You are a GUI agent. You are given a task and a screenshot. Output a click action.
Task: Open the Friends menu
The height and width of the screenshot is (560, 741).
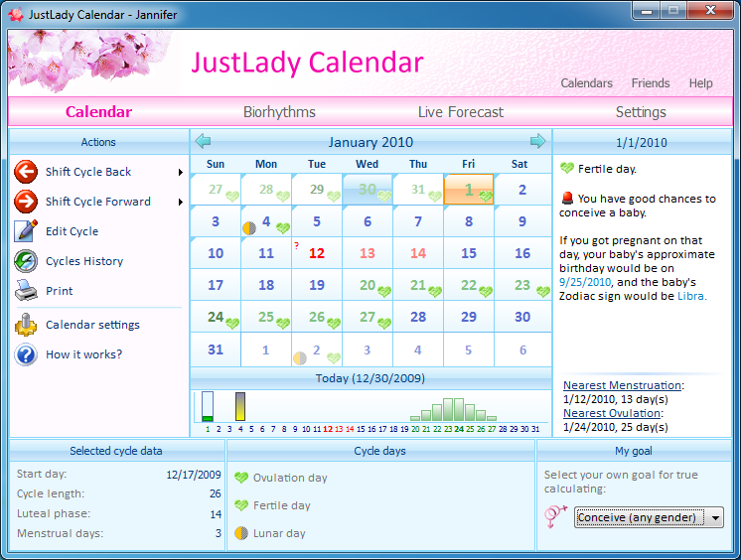pos(651,83)
